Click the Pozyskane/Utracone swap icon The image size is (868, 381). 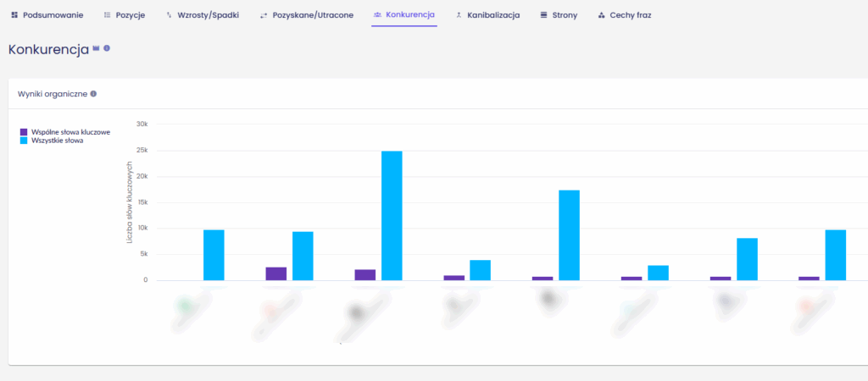(264, 15)
